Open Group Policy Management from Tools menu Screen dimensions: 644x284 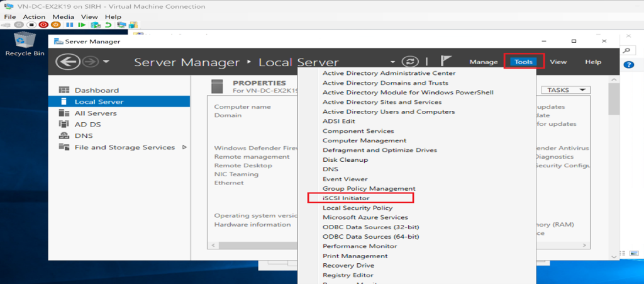369,188
